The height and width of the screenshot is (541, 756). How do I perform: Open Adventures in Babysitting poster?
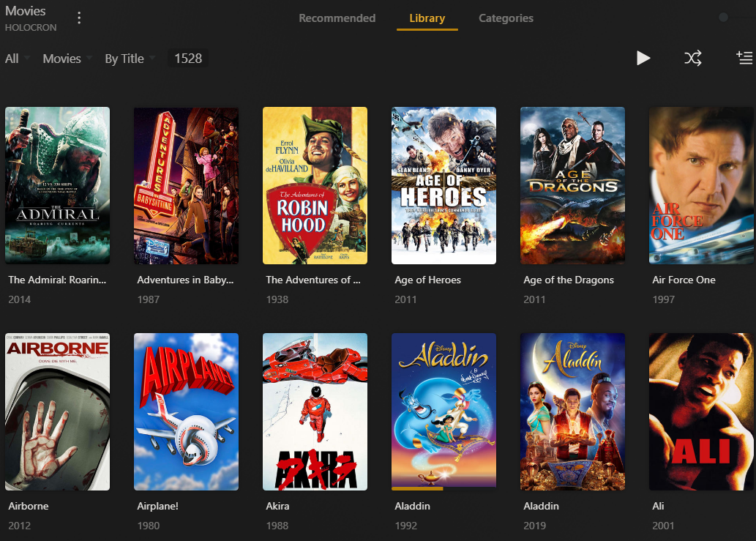(x=186, y=186)
